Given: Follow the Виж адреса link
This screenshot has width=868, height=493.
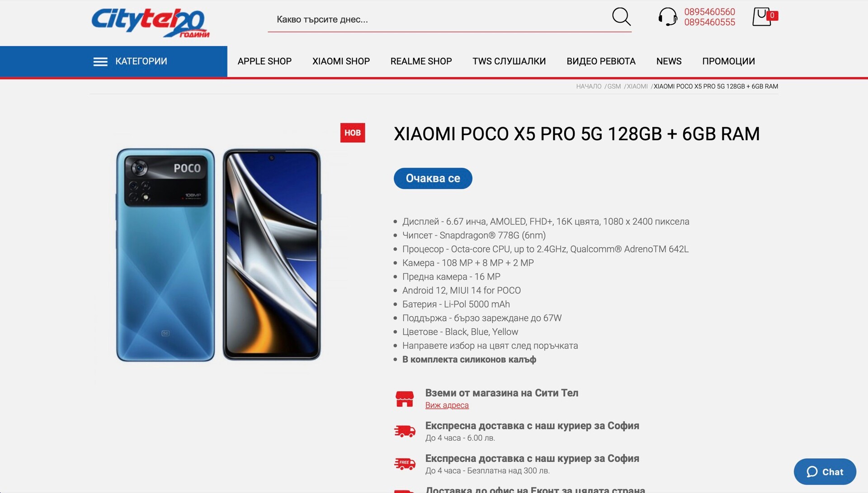Looking at the screenshot, I should (447, 405).
